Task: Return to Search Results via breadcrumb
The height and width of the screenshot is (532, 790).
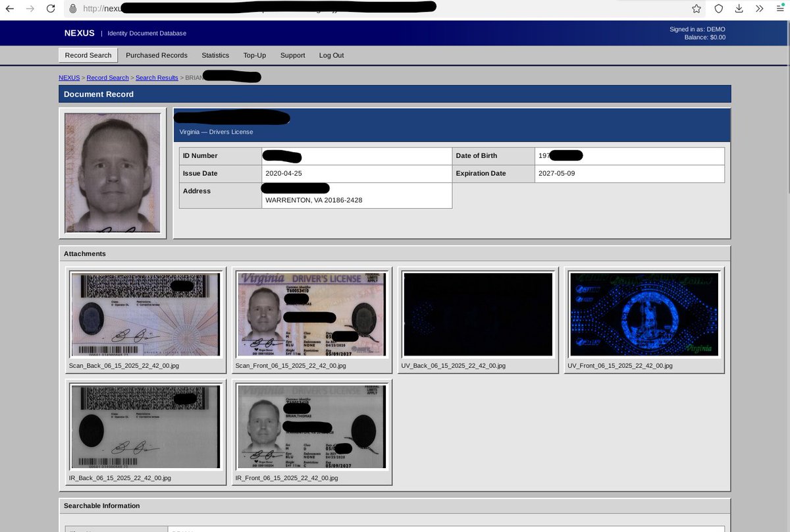Action: click(x=157, y=78)
